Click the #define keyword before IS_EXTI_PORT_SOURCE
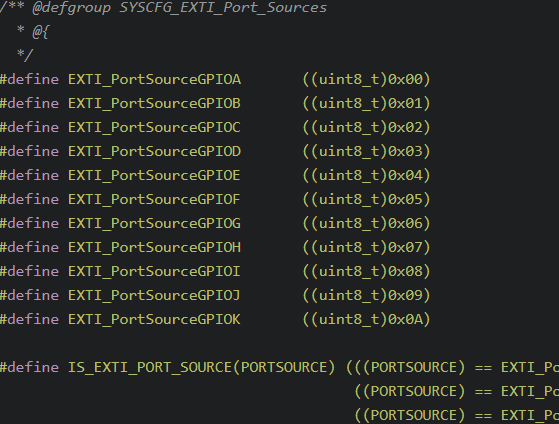Screen dimensions: 559x424 click(29, 368)
